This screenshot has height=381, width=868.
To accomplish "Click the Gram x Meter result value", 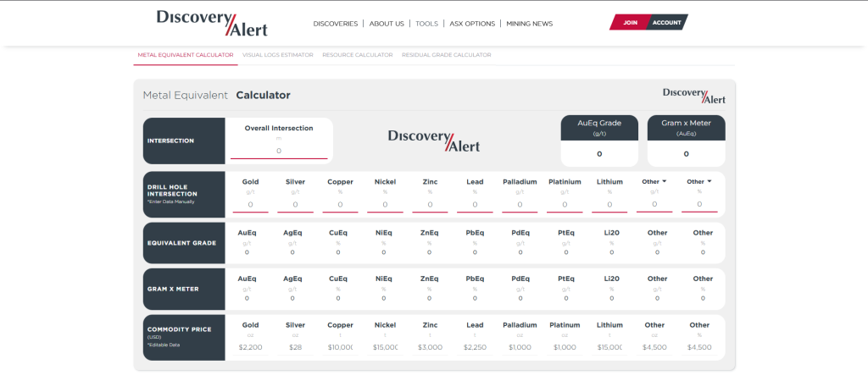I will pos(686,154).
